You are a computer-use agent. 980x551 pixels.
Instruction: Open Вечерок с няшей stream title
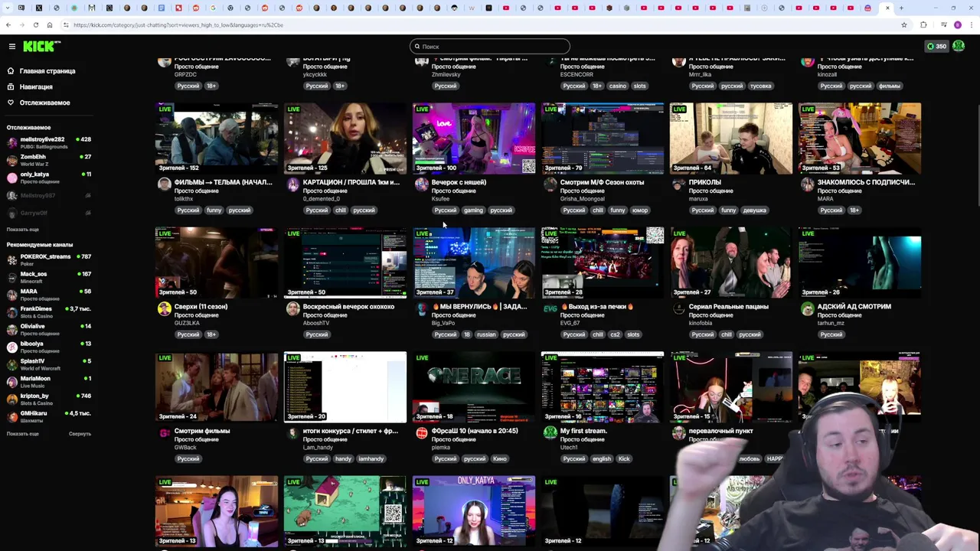tap(459, 183)
